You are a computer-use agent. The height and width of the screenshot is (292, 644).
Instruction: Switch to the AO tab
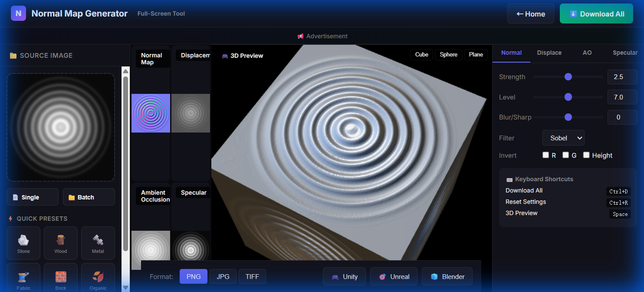pyautogui.click(x=587, y=53)
